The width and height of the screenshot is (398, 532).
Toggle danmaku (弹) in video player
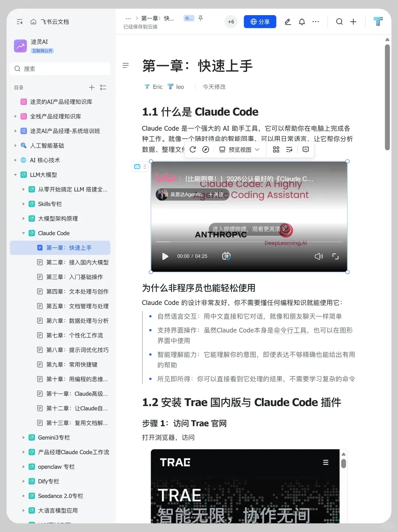[226, 256]
